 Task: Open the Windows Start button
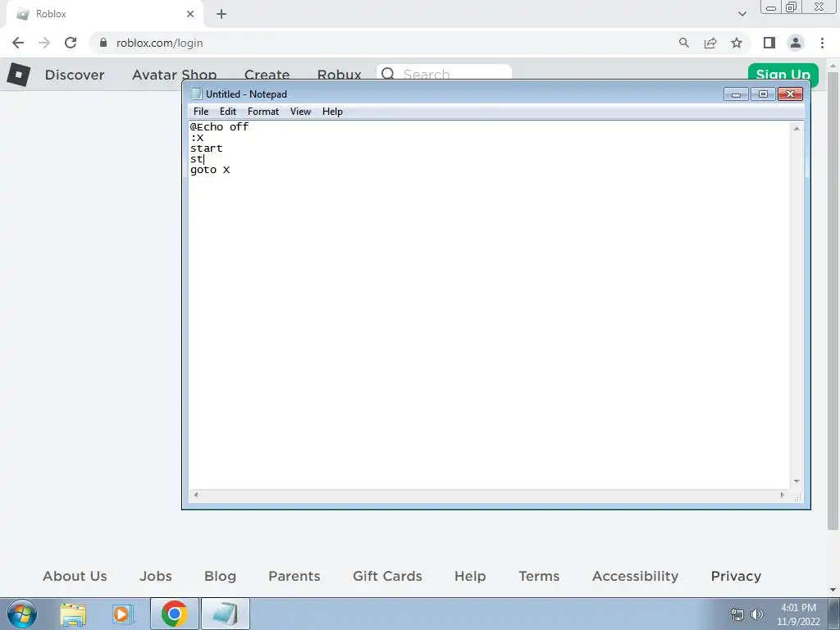(x=22, y=614)
